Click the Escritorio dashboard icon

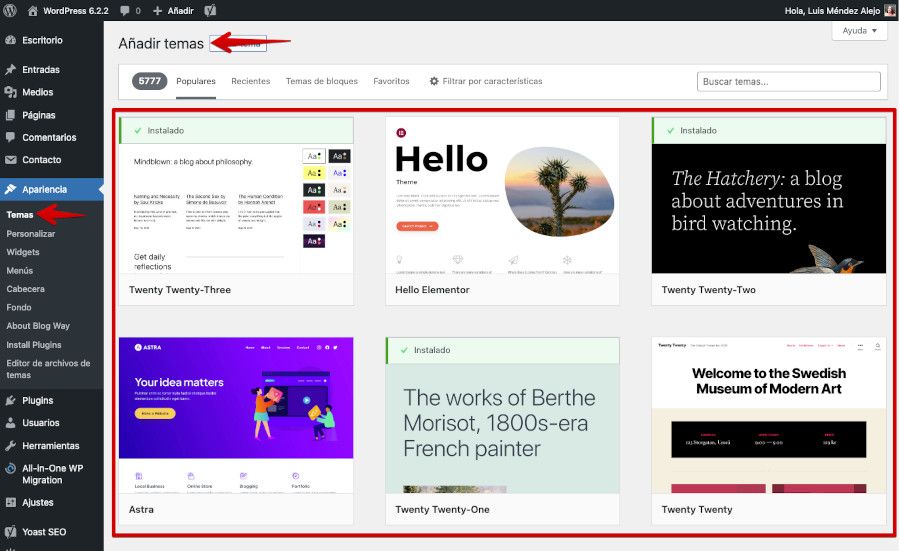[x=10, y=40]
